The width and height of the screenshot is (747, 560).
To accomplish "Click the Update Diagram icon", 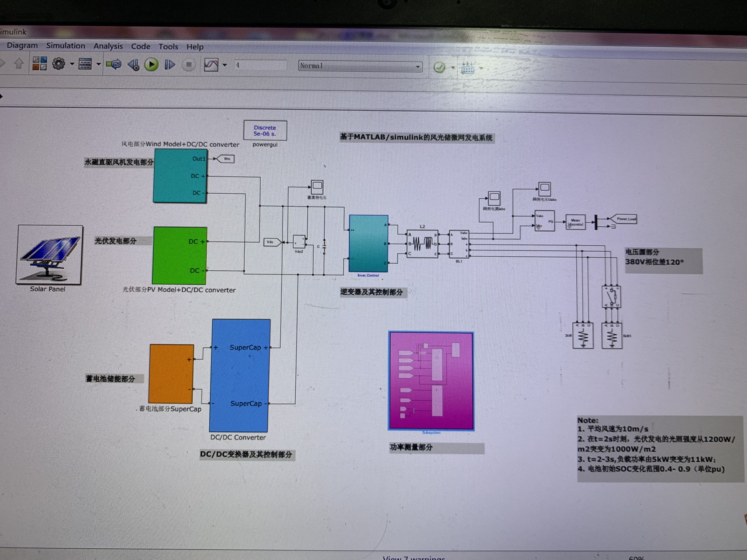I will (x=114, y=64).
